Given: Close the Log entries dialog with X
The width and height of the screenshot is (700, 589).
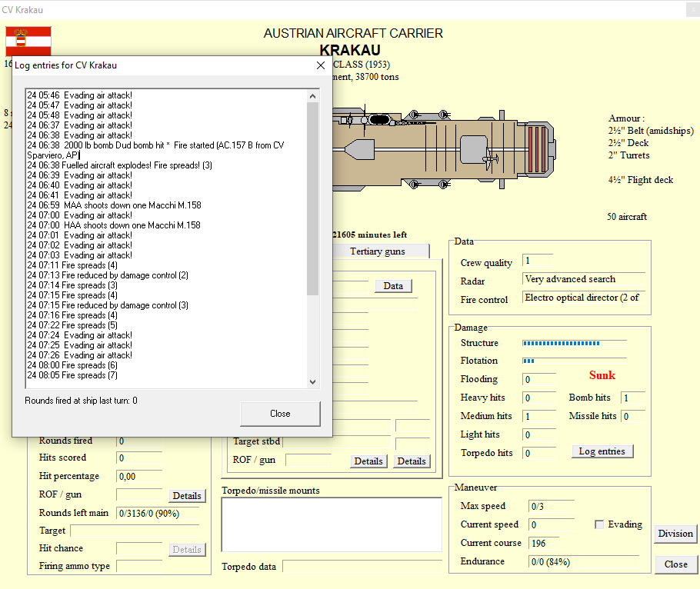Looking at the screenshot, I should tap(321, 65).
